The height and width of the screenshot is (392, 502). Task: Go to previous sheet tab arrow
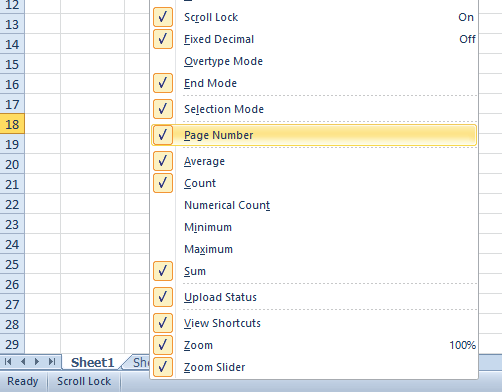pos(23,362)
